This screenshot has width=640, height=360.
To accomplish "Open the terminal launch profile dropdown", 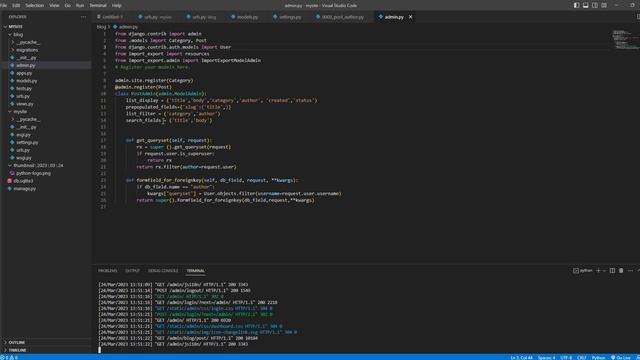I will pyautogui.click(x=604, y=271).
